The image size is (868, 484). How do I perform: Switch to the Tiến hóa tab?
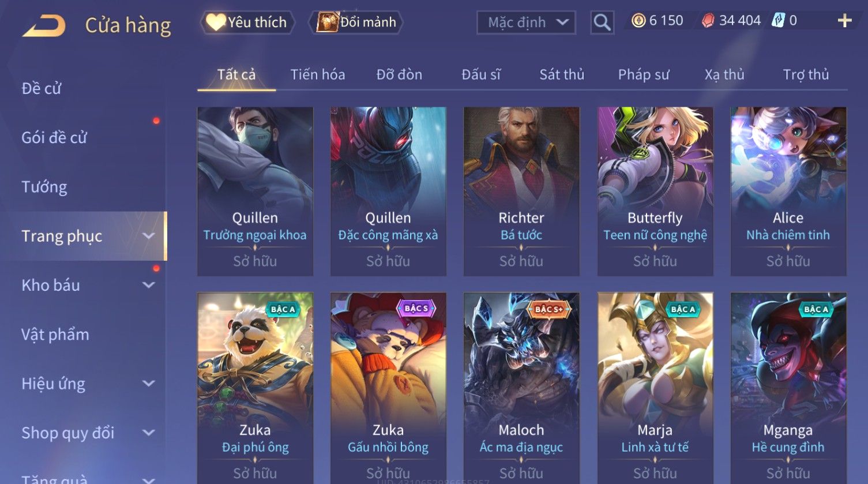point(318,74)
